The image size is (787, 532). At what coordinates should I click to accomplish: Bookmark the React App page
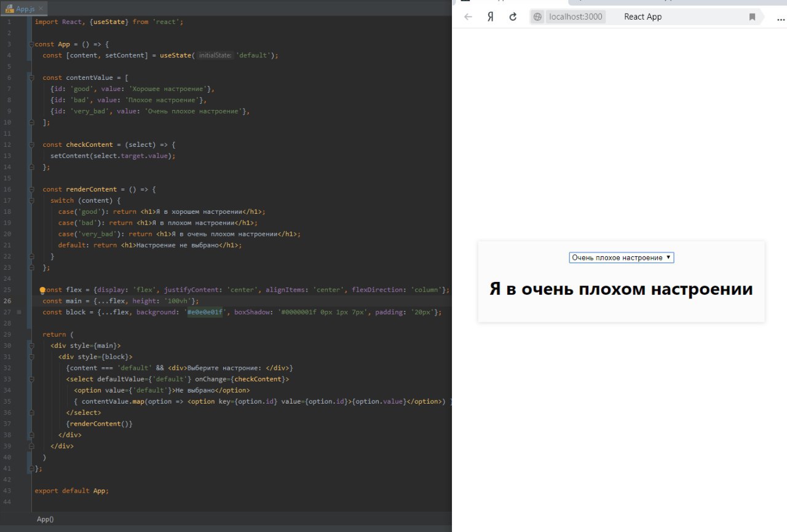pyautogui.click(x=752, y=17)
